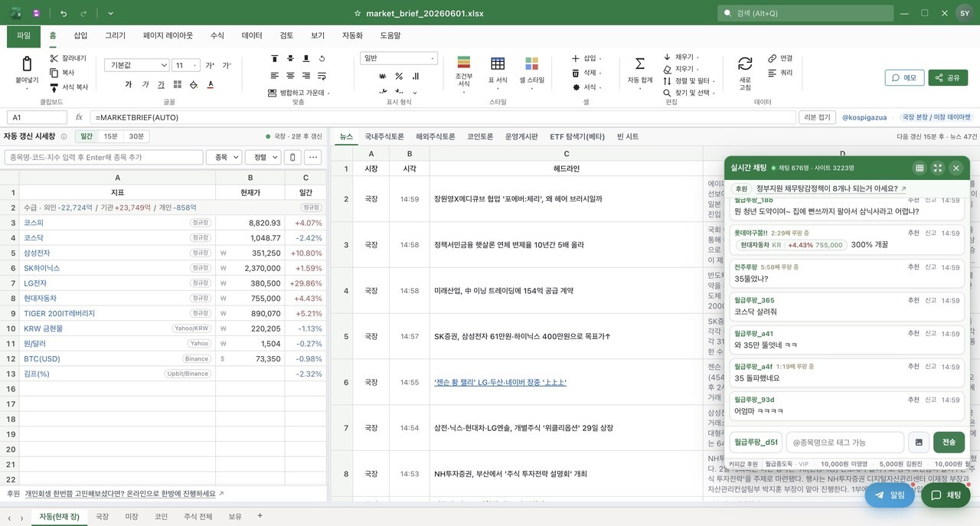Viewport: 980px width, 526px height.
Task: Open the font name 기본값 dropdown
Action: click(x=136, y=65)
